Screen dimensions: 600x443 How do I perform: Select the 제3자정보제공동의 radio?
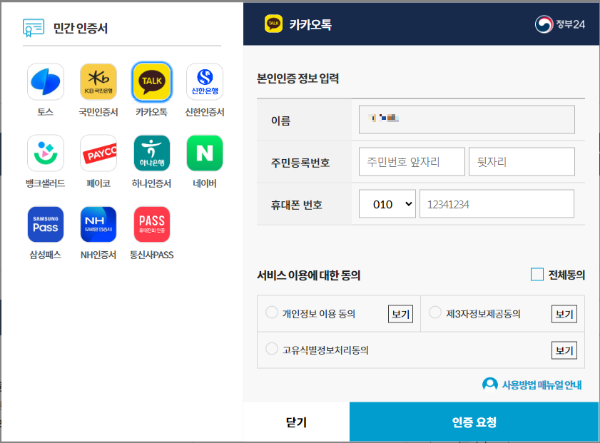click(435, 313)
